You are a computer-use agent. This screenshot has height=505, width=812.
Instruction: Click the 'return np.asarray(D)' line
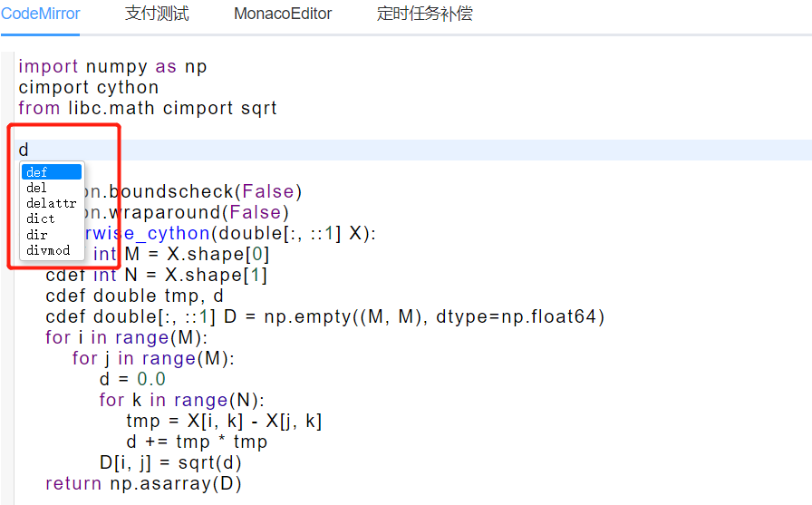143,483
